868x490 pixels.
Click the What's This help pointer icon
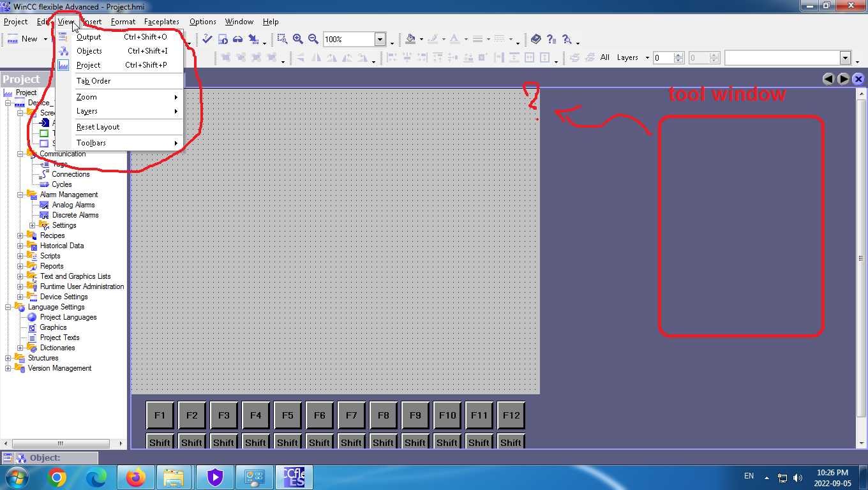(566, 39)
